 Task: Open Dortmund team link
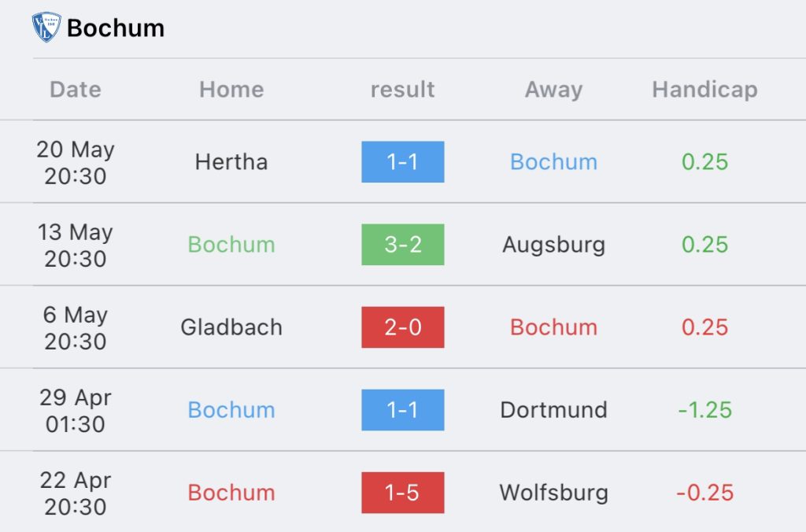click(553, 410)
